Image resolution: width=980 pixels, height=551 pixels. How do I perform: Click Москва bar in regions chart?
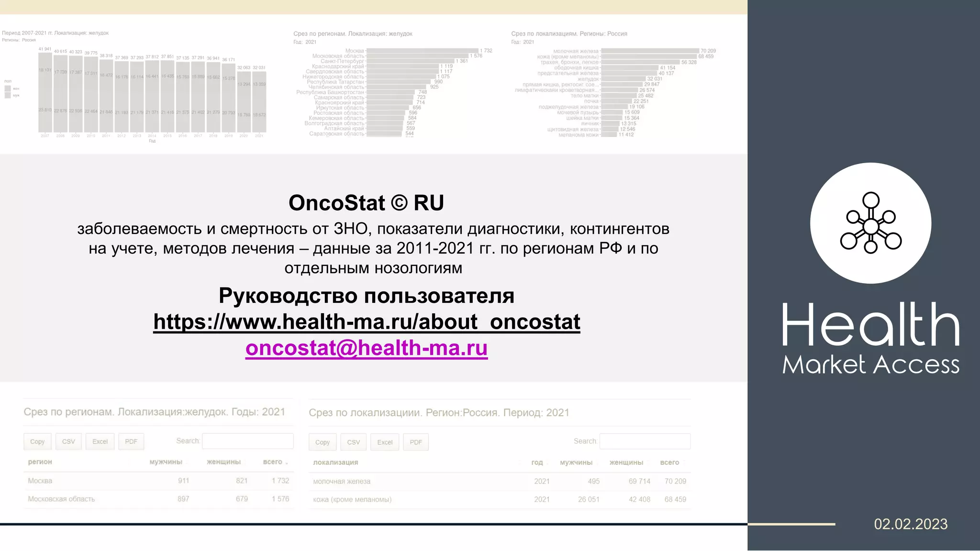pyautogui.click(x=422, y=51)
